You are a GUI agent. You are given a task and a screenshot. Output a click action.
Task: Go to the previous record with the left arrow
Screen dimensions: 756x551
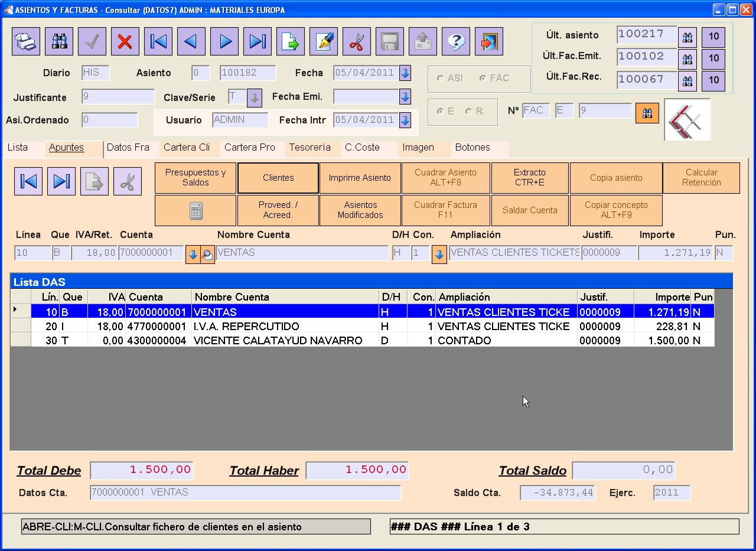[191, 41]
